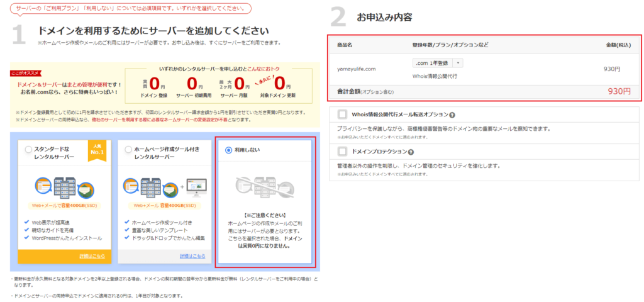Click the ここがオススメ red label

click(x=25, y=73)
